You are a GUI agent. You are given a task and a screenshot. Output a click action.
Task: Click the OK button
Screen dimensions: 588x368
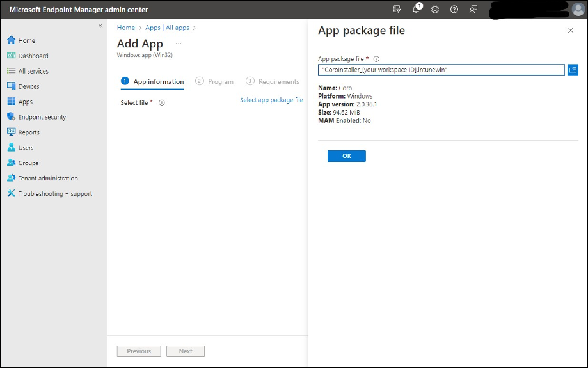tap(346, 156)
